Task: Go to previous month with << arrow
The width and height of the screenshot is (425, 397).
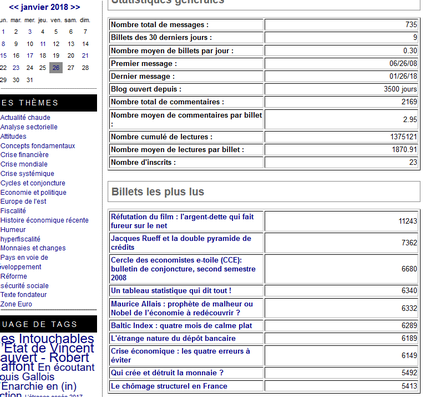Action: (x=13, y=7)
